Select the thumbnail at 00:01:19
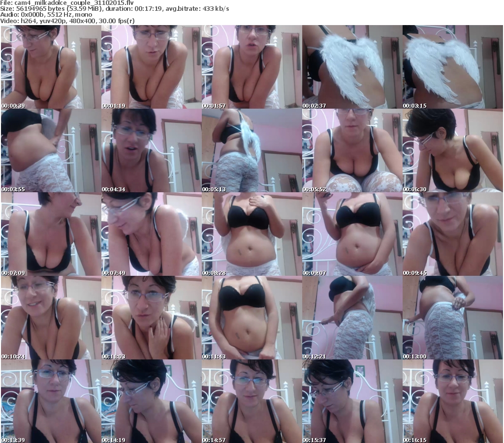504x443 pixels. (x=152, y=67)
